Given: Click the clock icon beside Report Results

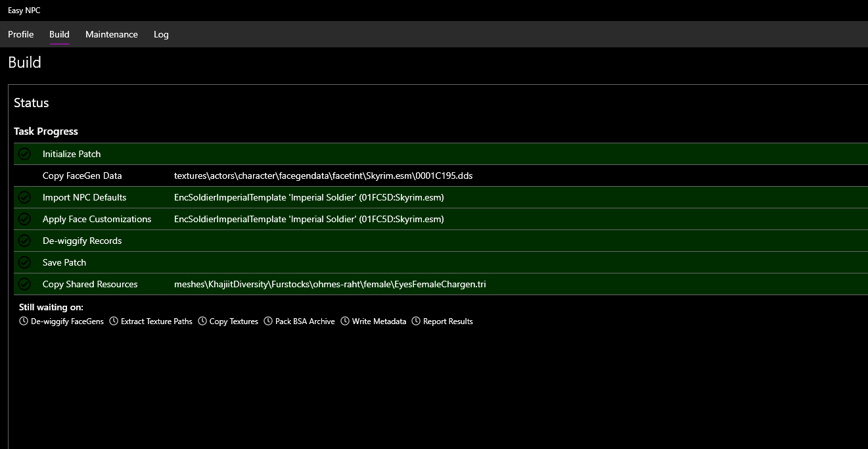Looking at the screenshot, I should point(416,321).
